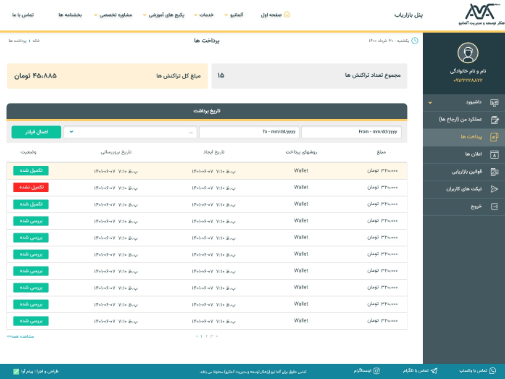Click the first row "تکمیل شده" status badge
Screen dimensions: 505x379
31,171
